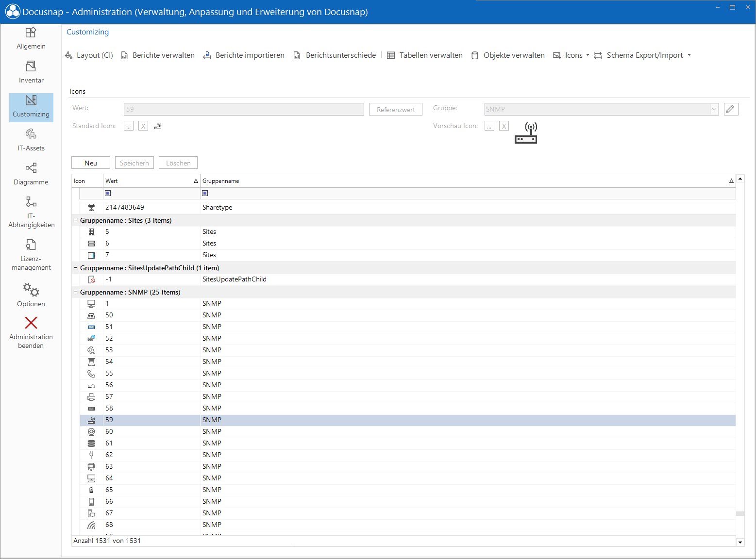Select the SNMP row with value 55

[407, 374]
